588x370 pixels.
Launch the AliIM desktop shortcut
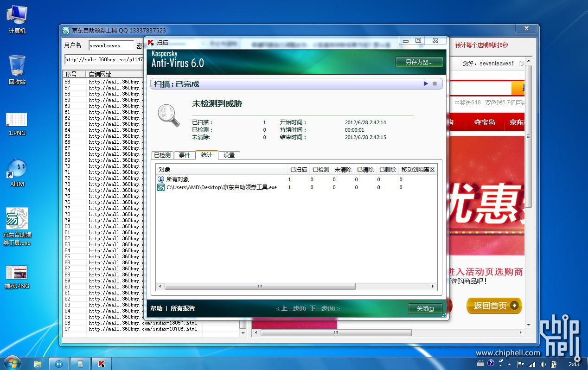[17, 172]
